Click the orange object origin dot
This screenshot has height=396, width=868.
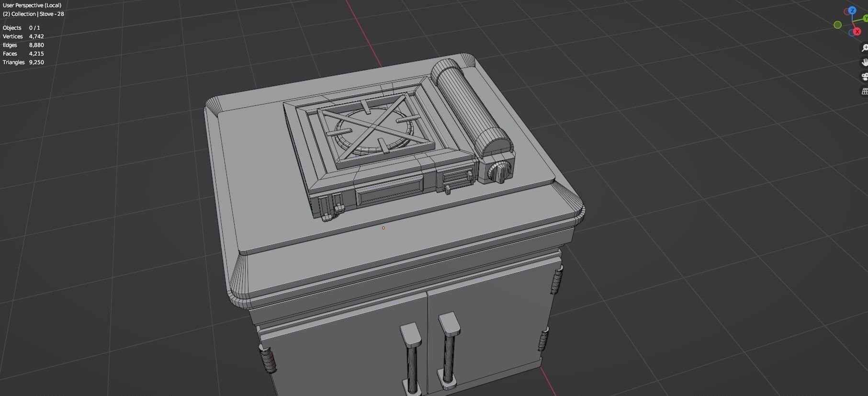click(x=383, y=228)
